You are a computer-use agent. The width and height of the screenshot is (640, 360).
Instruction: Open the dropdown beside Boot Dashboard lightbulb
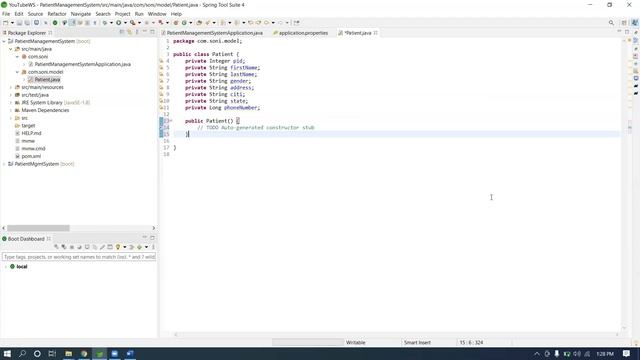[124, 247]
